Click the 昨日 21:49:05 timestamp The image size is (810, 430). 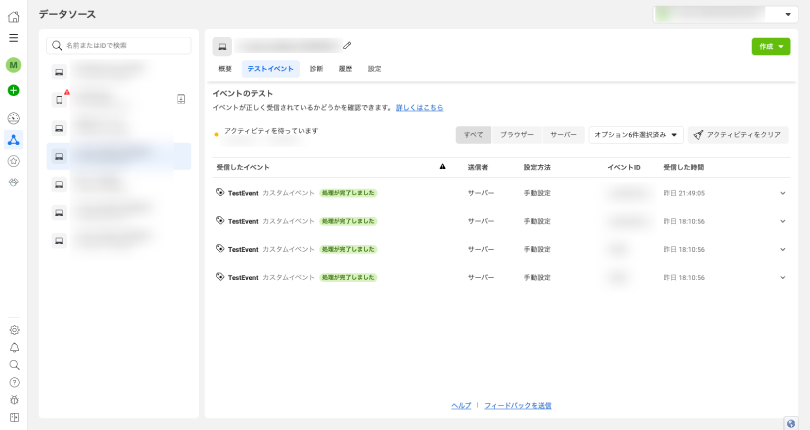(x=684, y=193)
